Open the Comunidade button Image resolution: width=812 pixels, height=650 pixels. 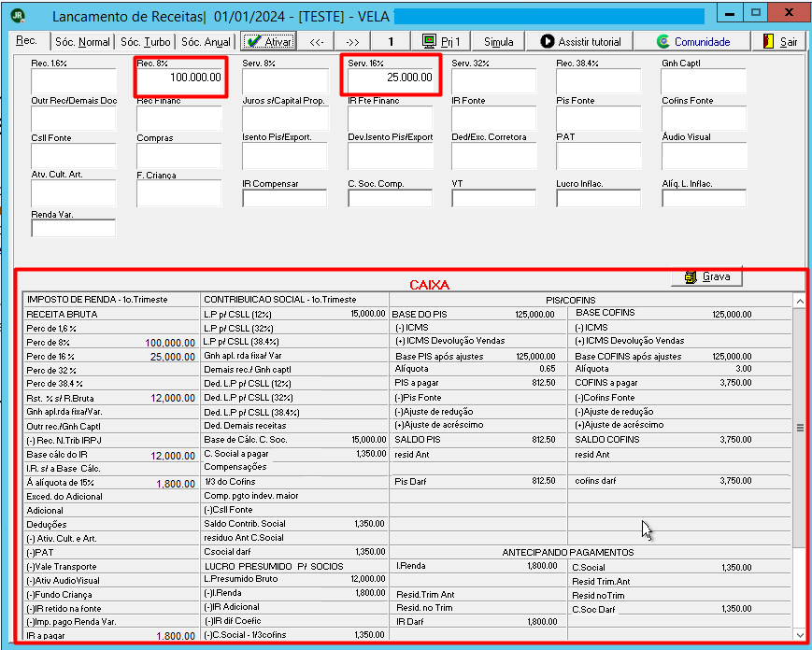pos(693,41)
